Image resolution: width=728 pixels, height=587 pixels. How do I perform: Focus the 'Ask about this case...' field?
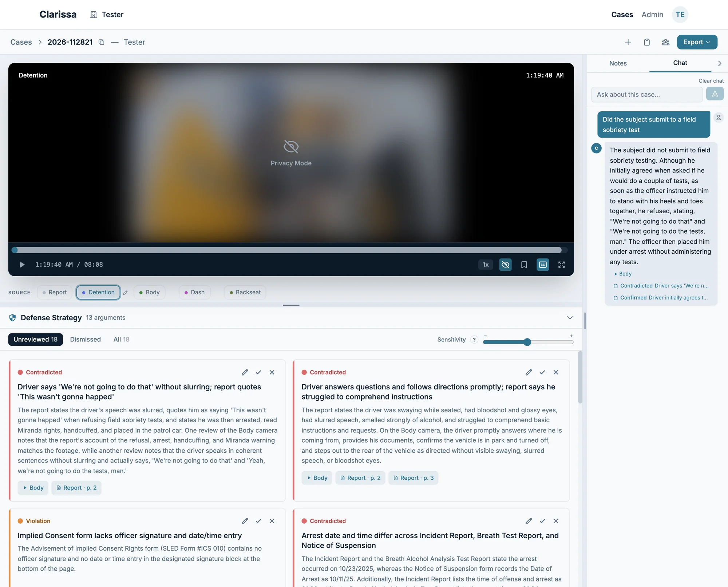coord(647,94)
